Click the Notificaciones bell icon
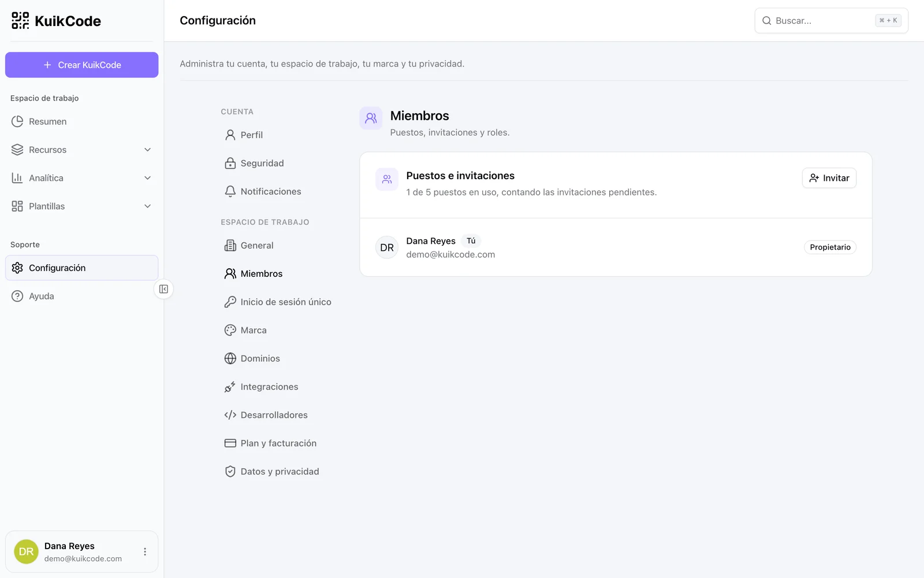Image resolution: width=924 pixels, height=578 pixels. [x=230, y=191]
